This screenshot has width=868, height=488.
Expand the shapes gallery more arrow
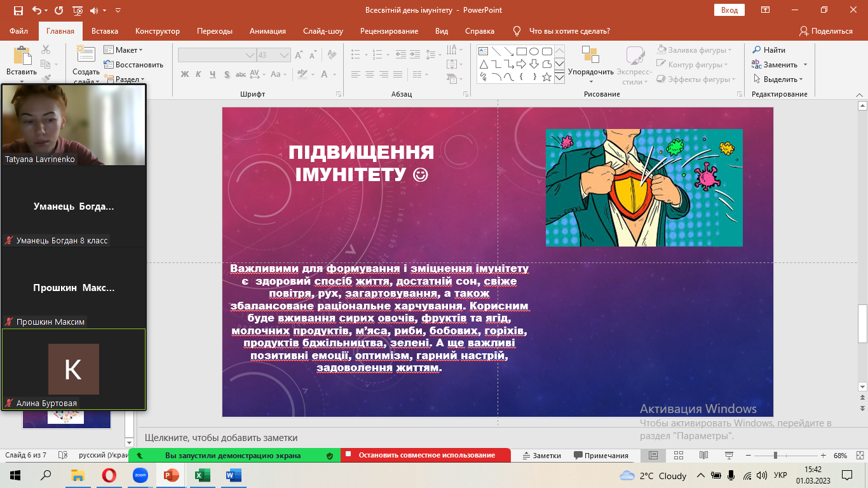[x=559, y=78]
